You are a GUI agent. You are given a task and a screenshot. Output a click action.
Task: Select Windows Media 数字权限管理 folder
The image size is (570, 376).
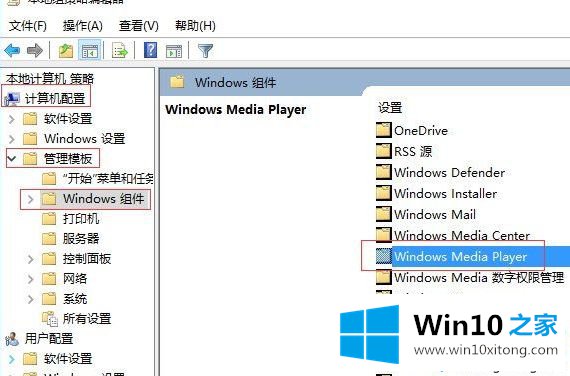click(x=479, y=278)
